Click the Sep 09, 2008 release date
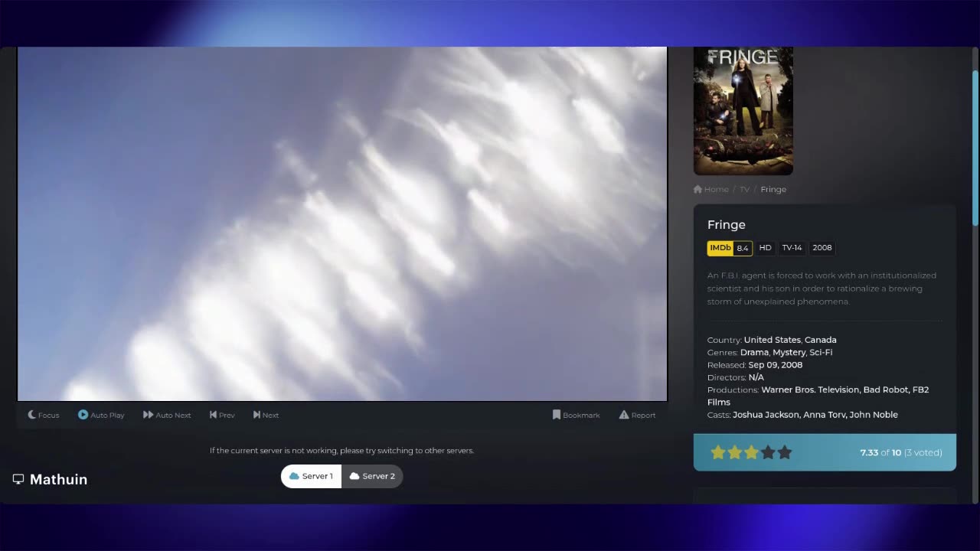980x551 pixels. click(x=776, y=365)
